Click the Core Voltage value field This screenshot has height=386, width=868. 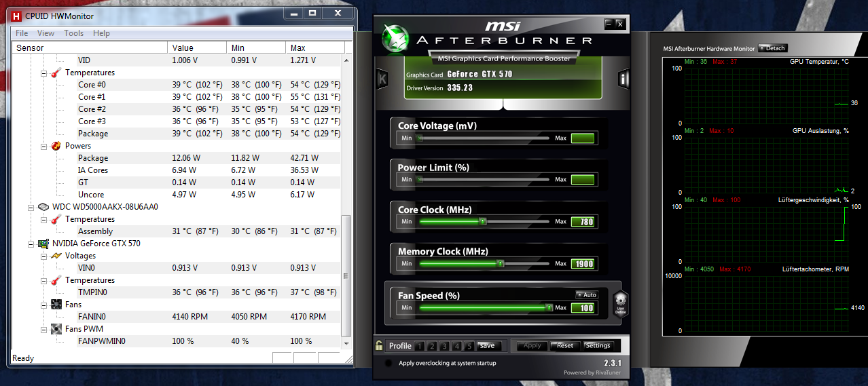pyautogui.click(x=583, y=138)
